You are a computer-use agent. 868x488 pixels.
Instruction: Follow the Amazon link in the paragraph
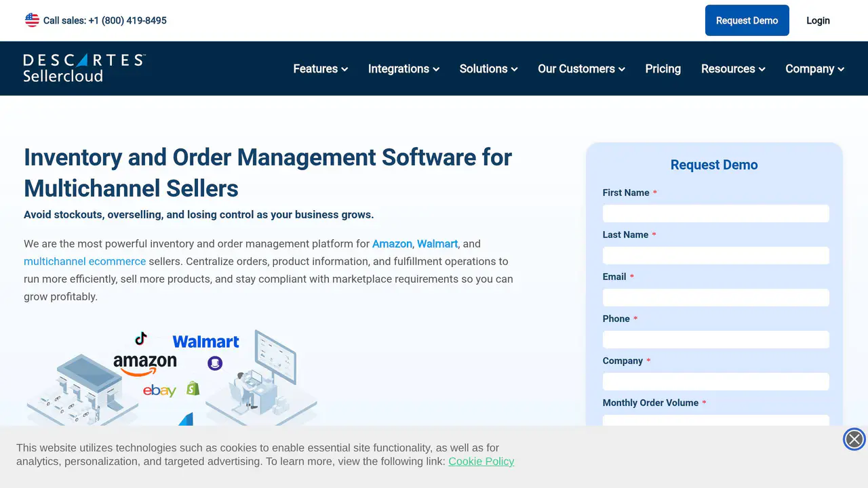392,243
